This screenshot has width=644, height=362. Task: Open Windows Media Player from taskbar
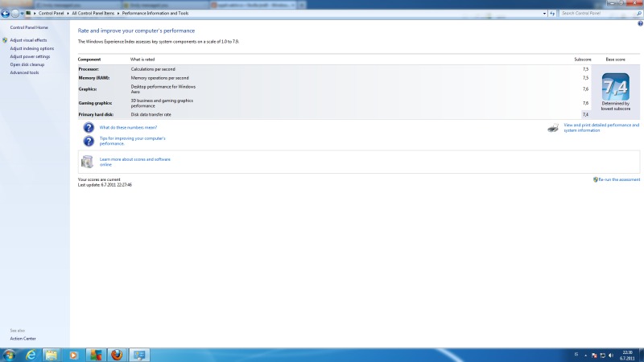pyautogui.click(x=73, y=355)
